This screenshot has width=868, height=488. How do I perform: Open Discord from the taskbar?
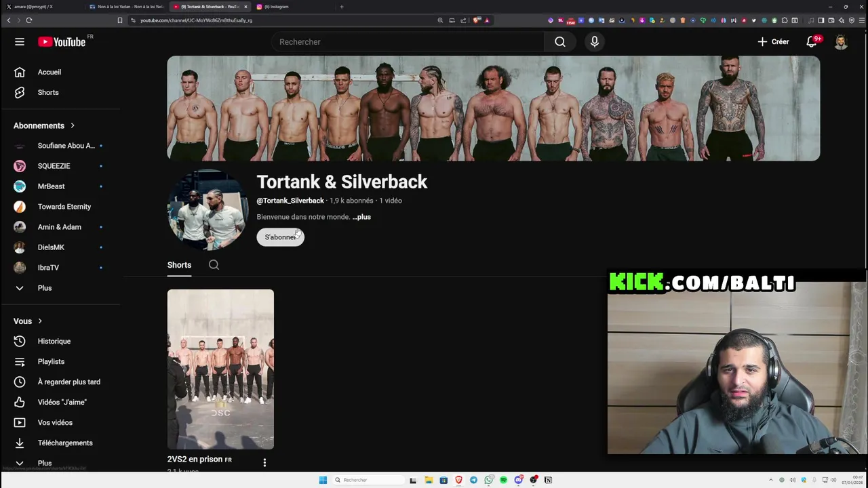(518, 480)
